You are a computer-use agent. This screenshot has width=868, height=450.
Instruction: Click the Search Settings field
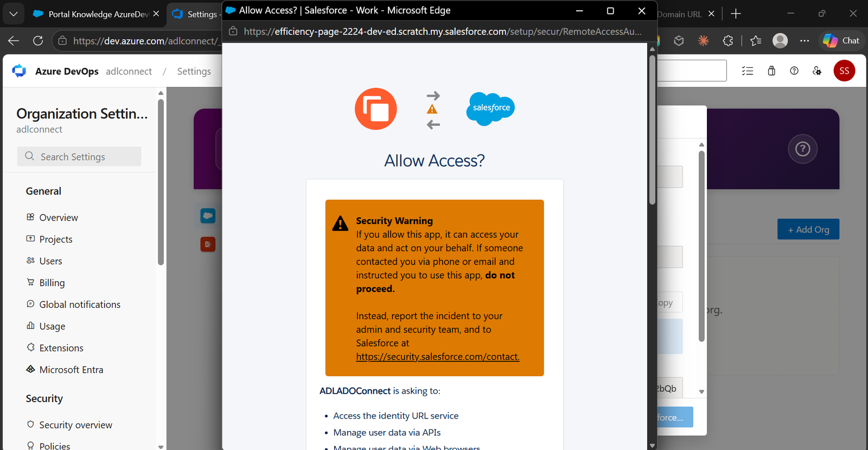(x=79, y=156)
